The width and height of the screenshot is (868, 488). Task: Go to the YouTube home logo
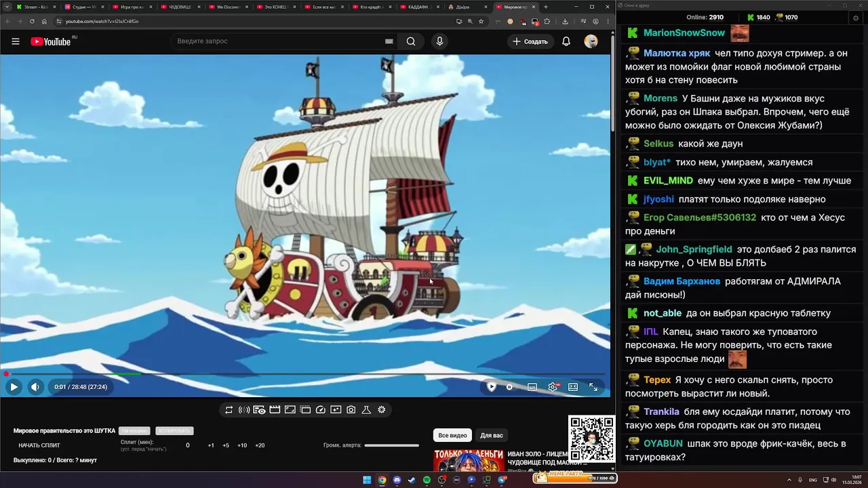point(52,41)
